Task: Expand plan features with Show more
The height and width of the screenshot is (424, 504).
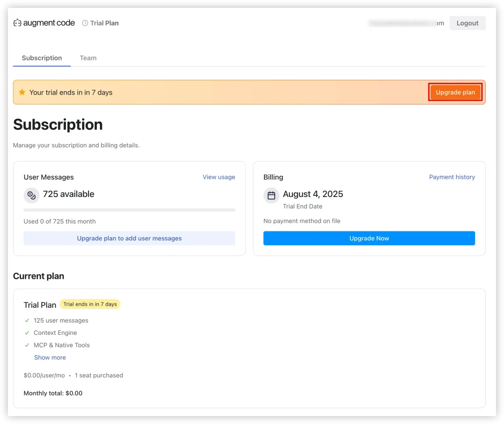Action: [x=50, y=358]
